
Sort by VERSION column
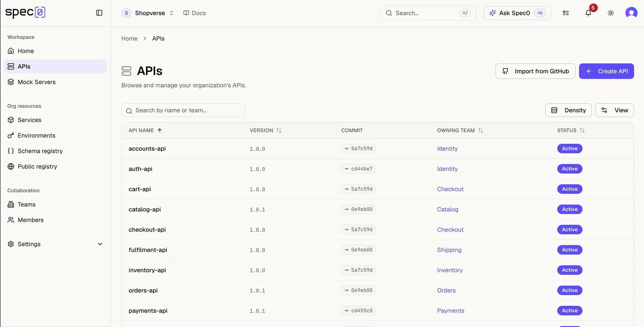[x=265, y=130]
